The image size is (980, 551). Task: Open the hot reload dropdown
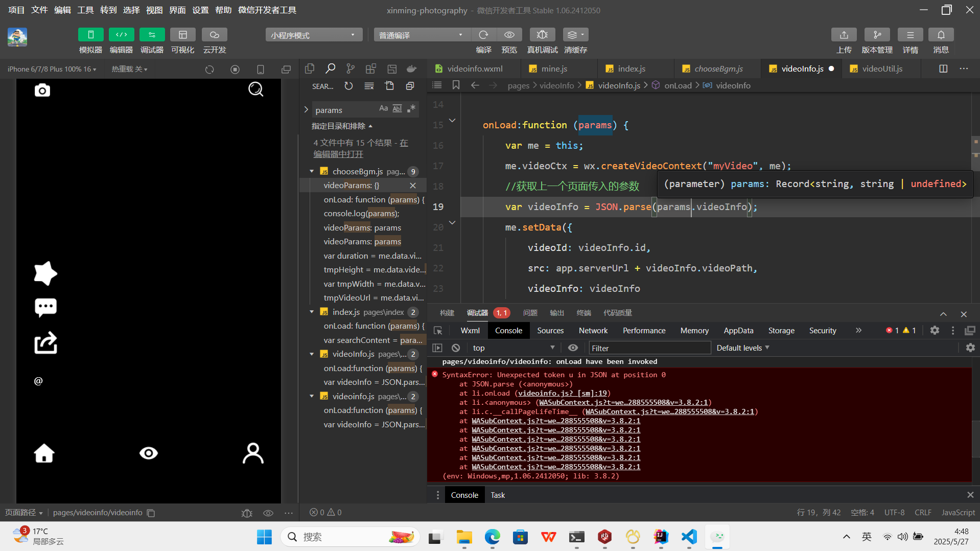tap(129, 69)
